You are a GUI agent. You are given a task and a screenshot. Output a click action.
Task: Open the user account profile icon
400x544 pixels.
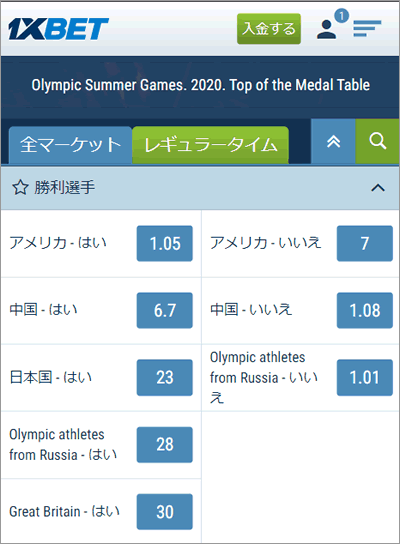pos(326,29)
